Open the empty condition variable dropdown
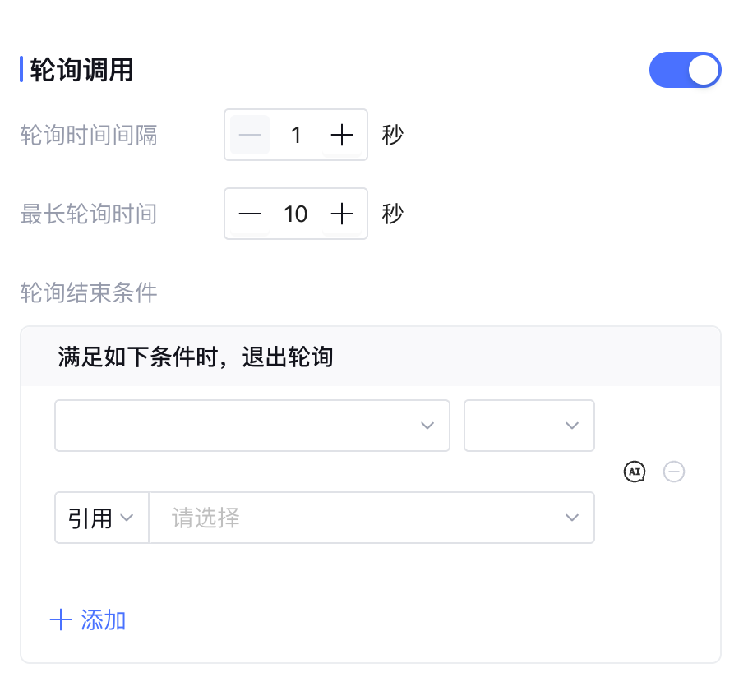Screen dimensions: 748x700 click(252, 426)
